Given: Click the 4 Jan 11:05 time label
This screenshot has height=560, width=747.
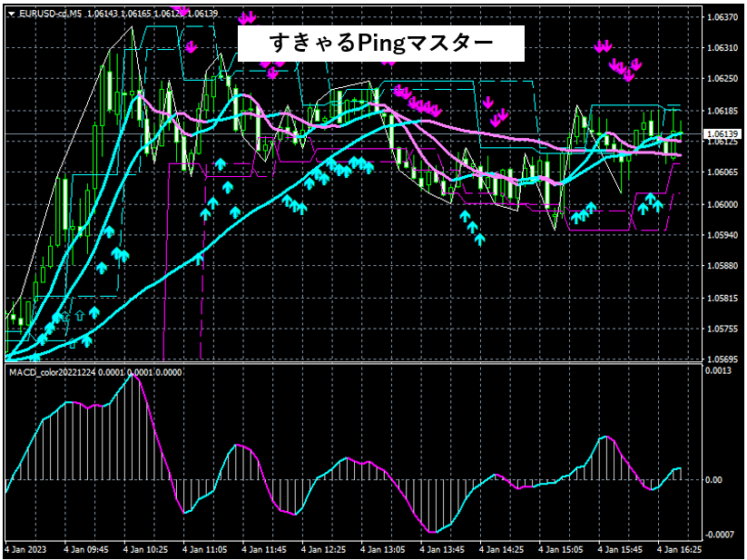Looking at the screenshot, I should tap(205, 549).
